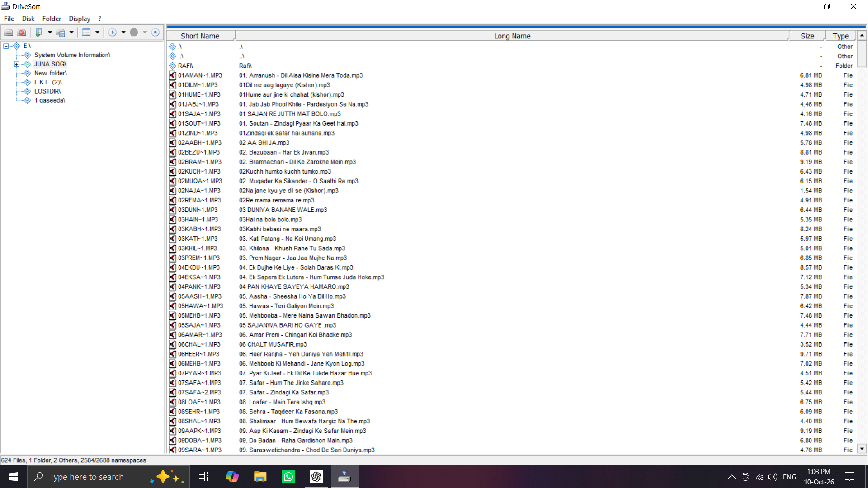Click the E:\ drive icon in tree
The height and width of the screenshot is (488, 868).
17,46
